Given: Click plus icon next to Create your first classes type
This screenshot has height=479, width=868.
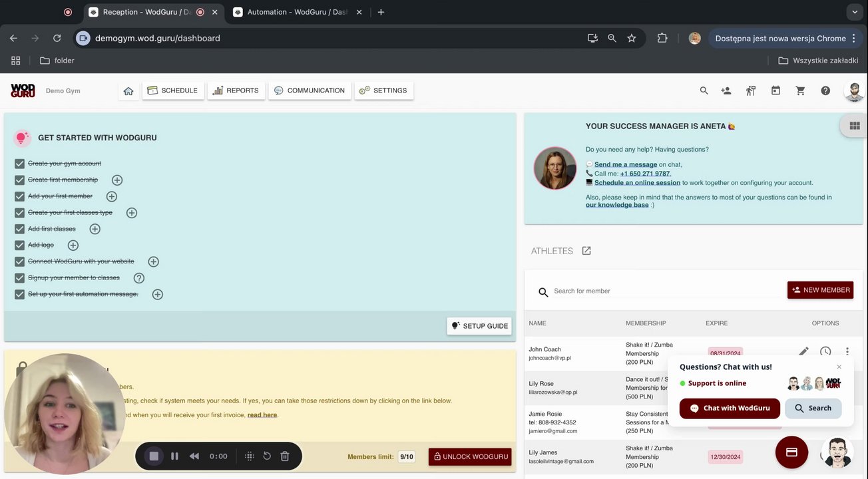Looking at the screenshot, I should tap(132, 213).
